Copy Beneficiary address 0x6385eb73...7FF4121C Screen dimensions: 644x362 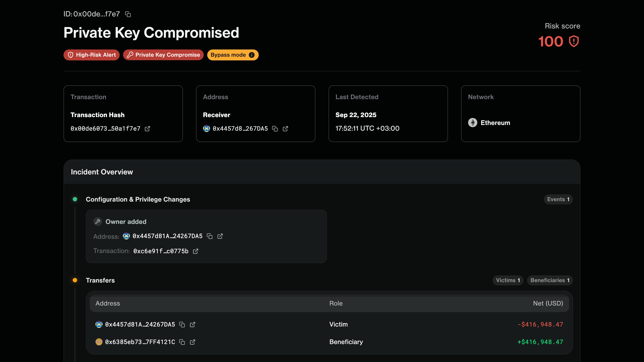(x=182, y=342)
